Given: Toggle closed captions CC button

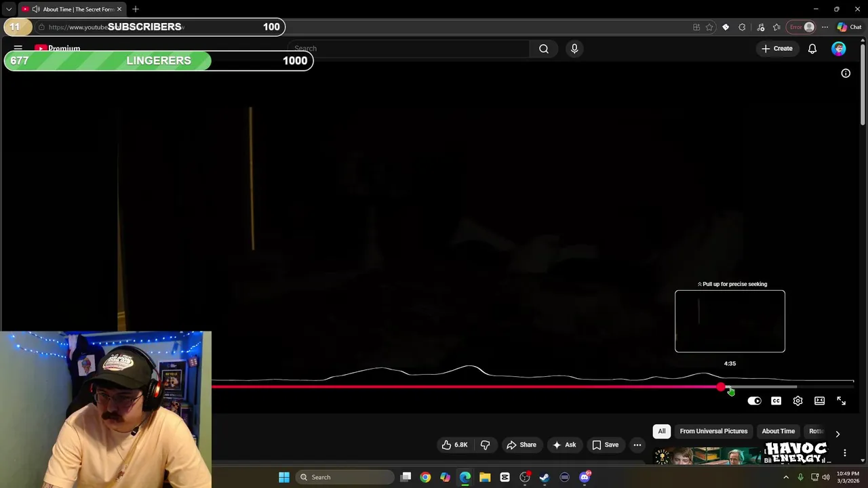Looking at the screenshot, I should [x=776, y=401].
